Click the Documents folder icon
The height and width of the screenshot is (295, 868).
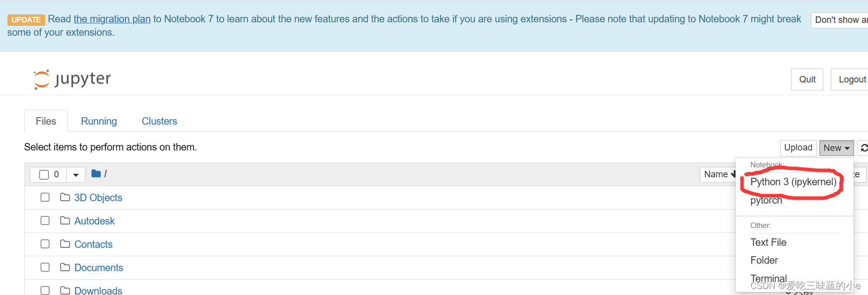click(x=65, y=268)
